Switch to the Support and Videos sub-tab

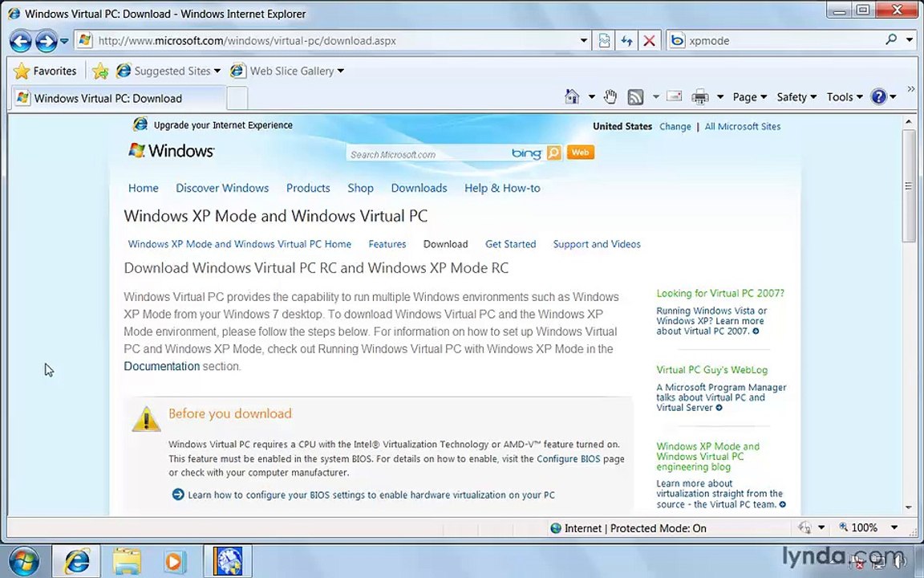pyautogui.click(x=597, y=244)
